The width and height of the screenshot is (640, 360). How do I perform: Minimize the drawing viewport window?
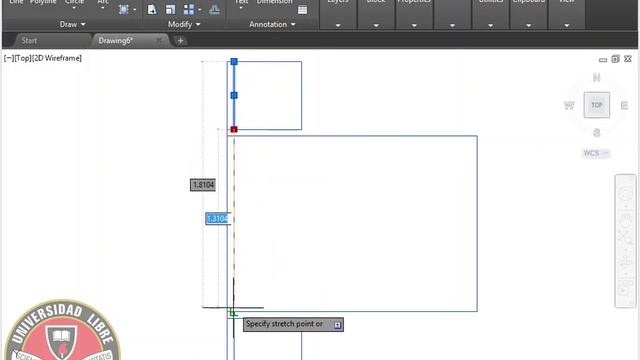click(603, 60)
